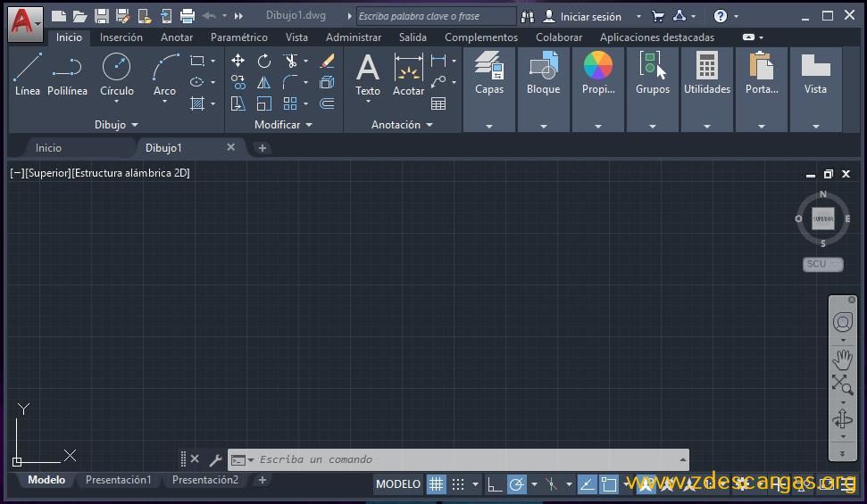867x504 pixels.
Task: Select the Línea drawing tool
Action: click(27, 75)
